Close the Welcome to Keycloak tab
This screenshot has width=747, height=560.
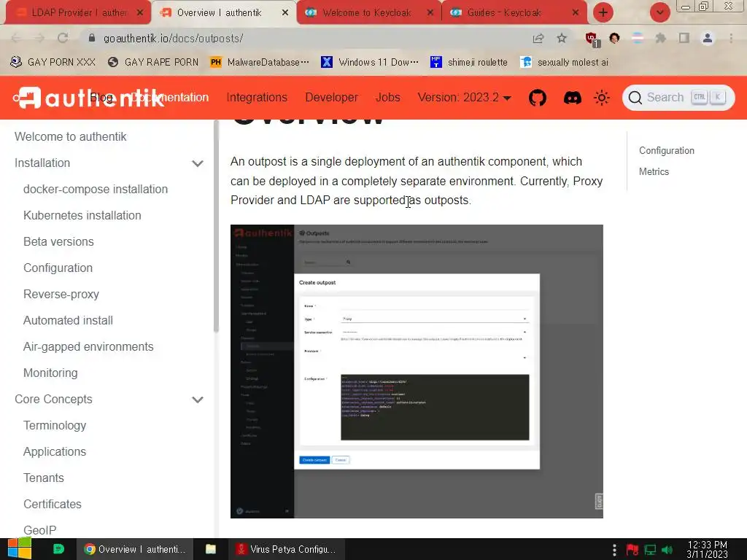[430, 13]
